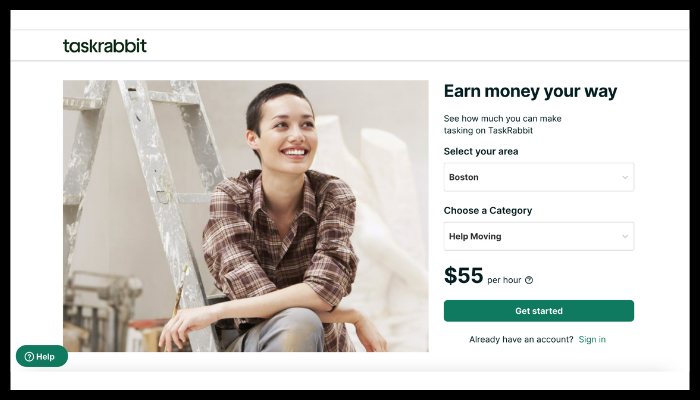Click the Help Moving selected value text
Screen dimensions: 700x400
[475, 237]
